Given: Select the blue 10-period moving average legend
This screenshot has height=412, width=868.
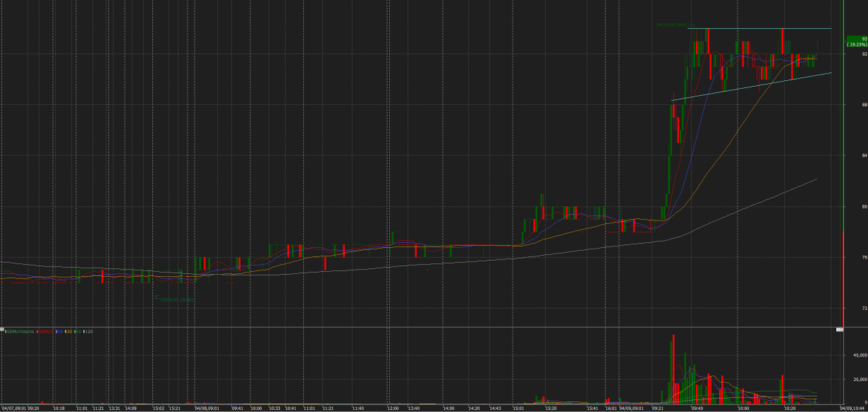Looking at the screenshot, I should [59, 331].
